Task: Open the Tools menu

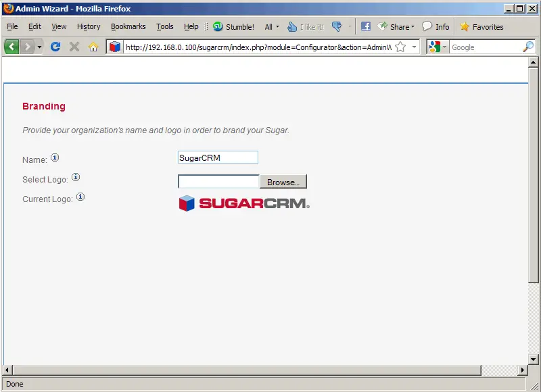Action: [164, 26]
